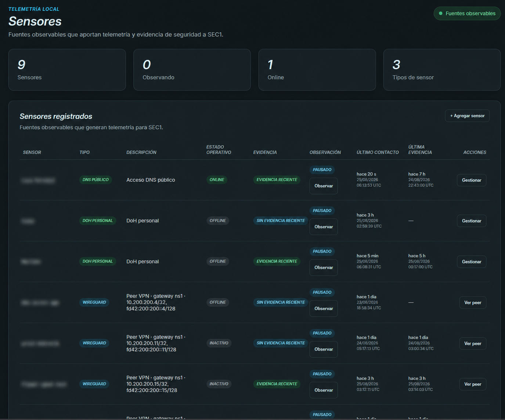Click Observar in the DNS público row
Viewport: 505px width, 420px height.
pos(324,186)
